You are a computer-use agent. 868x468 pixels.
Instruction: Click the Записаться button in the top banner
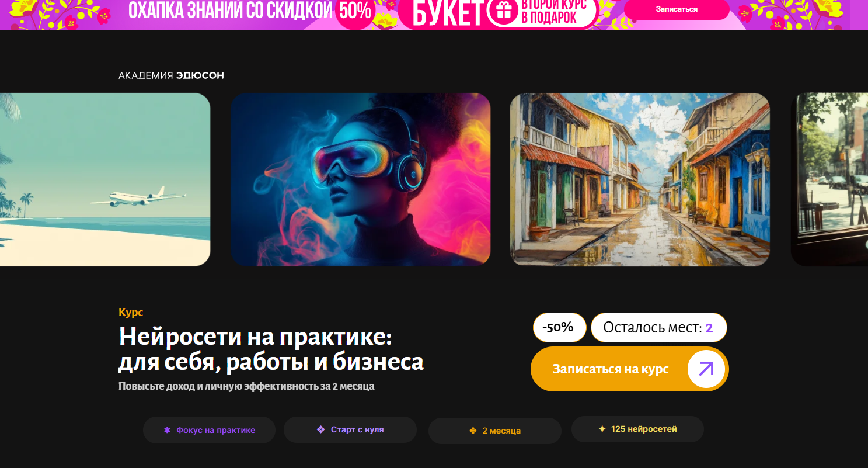(677, 9)
